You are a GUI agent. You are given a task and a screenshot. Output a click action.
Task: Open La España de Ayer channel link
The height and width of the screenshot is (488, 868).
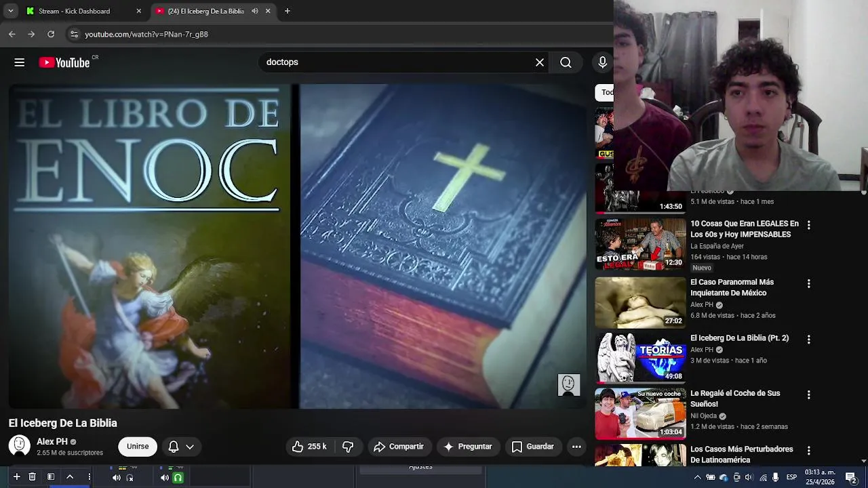pos(717,246)
